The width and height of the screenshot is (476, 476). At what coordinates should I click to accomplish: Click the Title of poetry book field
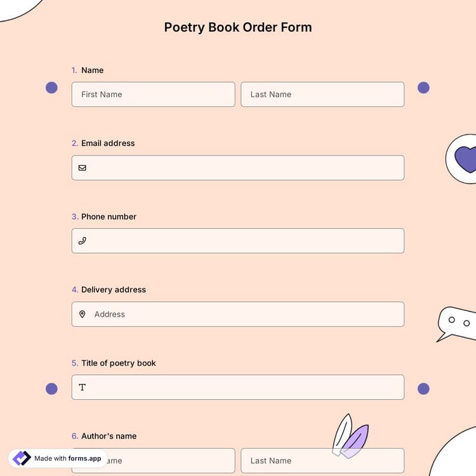pos(244,387)
